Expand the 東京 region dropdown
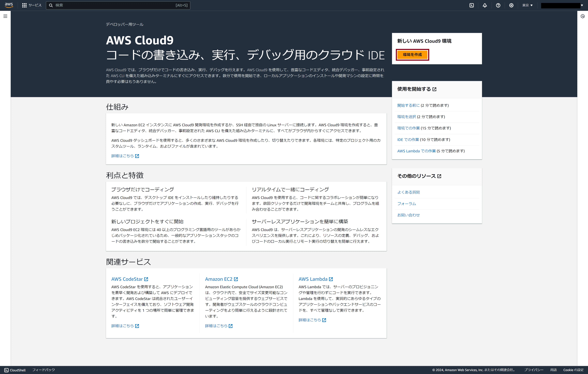The width and height of the screenshot is (588, 374). pos(527,5)
